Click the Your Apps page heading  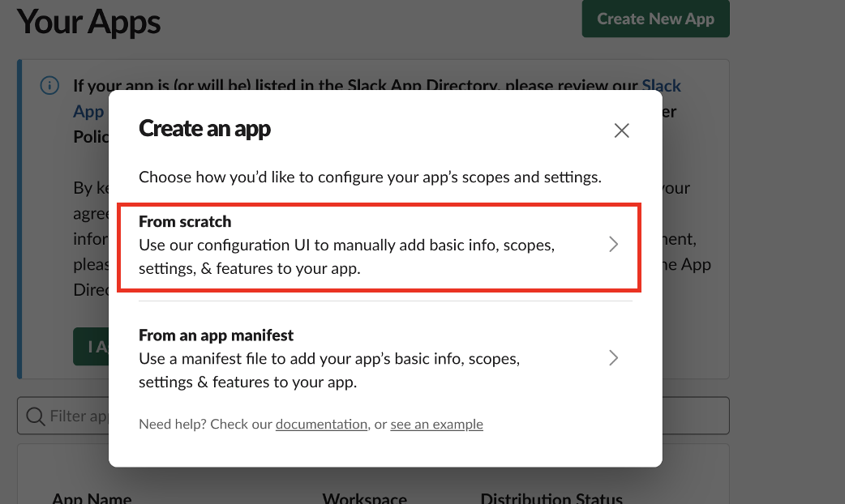click(88, 22)
